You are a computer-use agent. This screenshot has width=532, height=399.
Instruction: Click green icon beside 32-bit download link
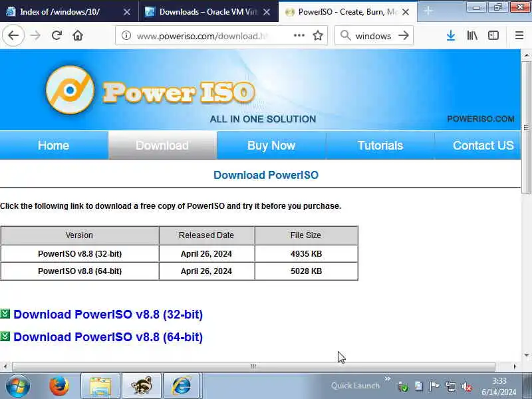[x=5, y=314]
